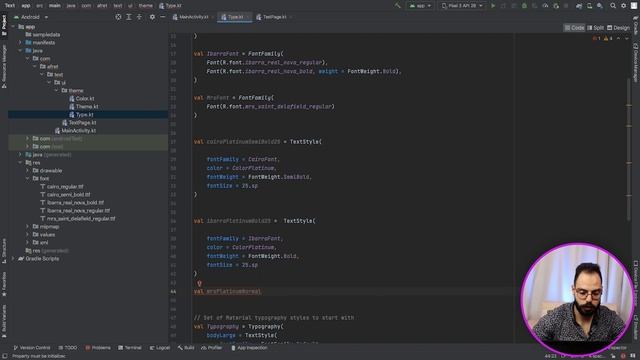Viewport: 640px width, 360px height.
Task: Open the Structure side tab
Action: [x=4, y=251]
